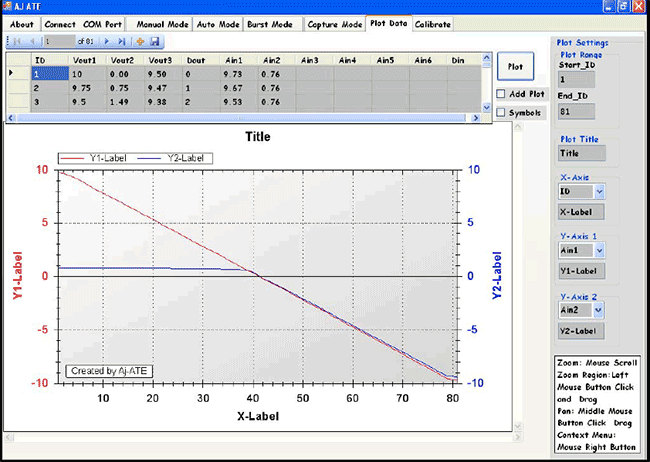Screen dimensions: 650x462
Task: Select the Ain1 cell showing 9.53
Action: tap(239, 102)
